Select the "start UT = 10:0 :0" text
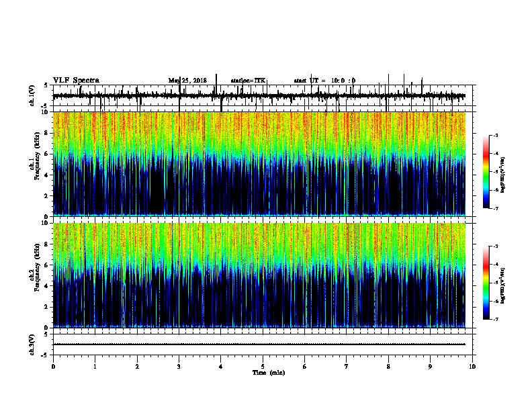The height and width of the screenshot is (411, 532). click(x=324, y=81)
